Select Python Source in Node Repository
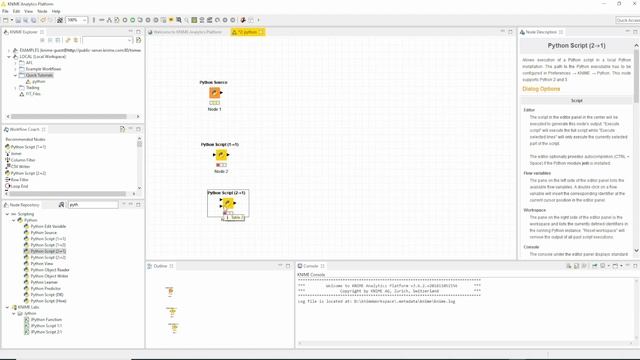640x360 pixels. [x=43, y=233]
